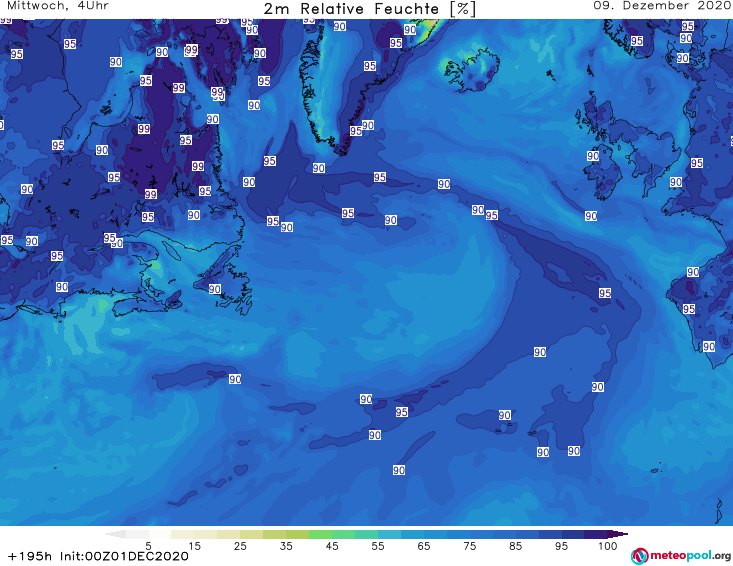The width and height of the screenshot is (733, 566).
Task: Click Newfoundland island on the map
Action: point(225,280)
